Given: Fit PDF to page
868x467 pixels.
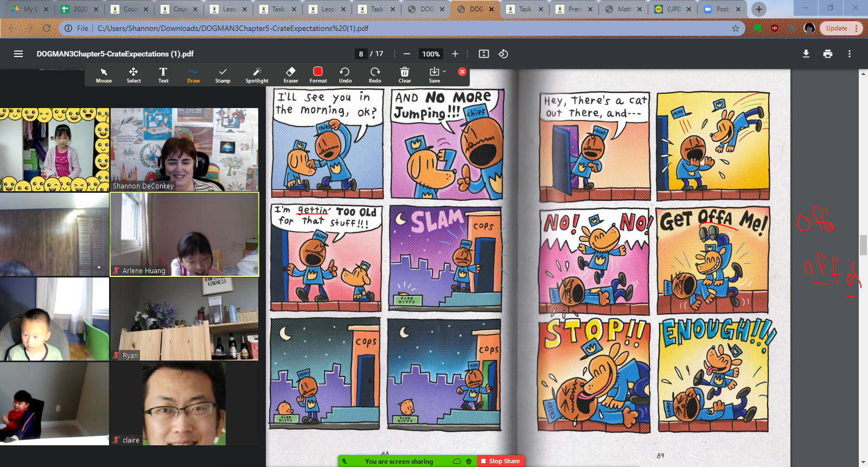Looking at the screenshot, I should (x=484, y=54).
